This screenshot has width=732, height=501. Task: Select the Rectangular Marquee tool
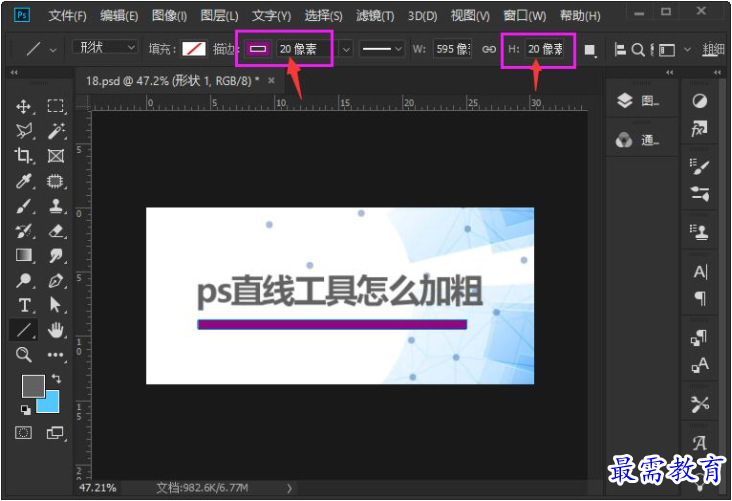click(x=56, y=106)
